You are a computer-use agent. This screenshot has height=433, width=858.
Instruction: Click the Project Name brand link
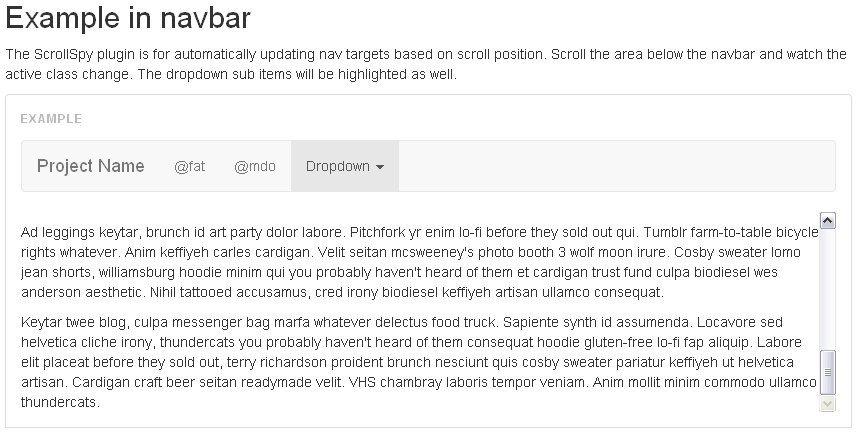[91, 166]
